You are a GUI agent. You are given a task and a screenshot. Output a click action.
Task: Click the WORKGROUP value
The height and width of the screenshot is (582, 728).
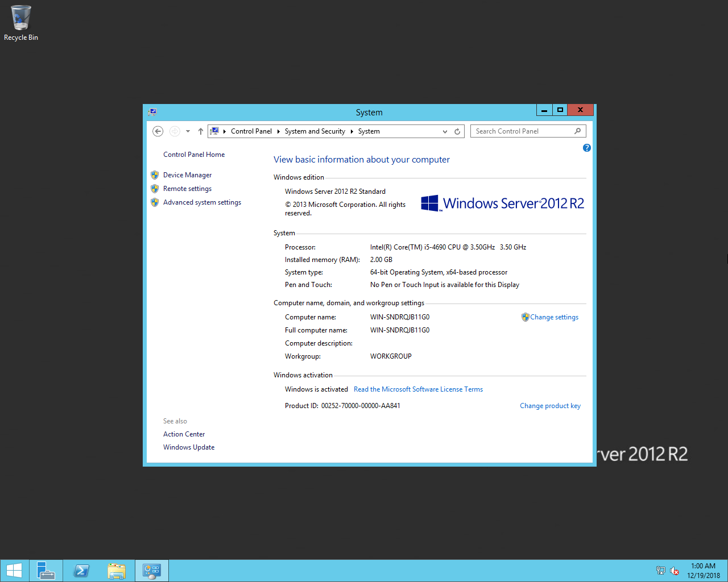click(x=391, y=356)
